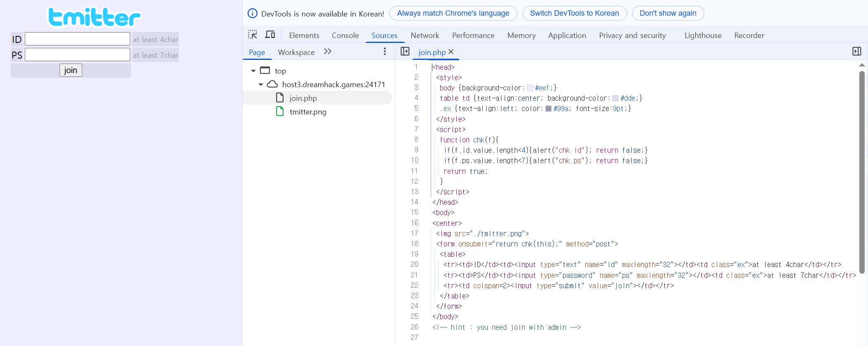This screenshot has width=868, height=346.
Task: Click Always match Chrome's language button
Action: [x=453, y=13]
